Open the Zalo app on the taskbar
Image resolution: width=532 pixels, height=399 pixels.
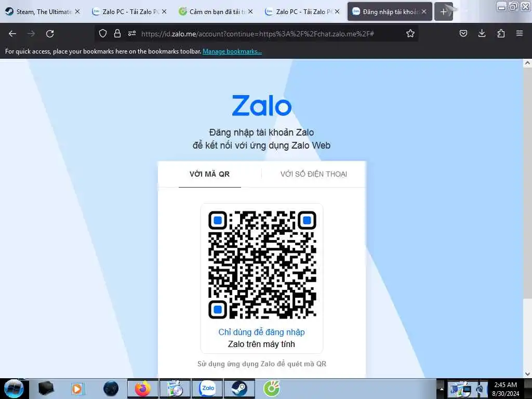208,389
